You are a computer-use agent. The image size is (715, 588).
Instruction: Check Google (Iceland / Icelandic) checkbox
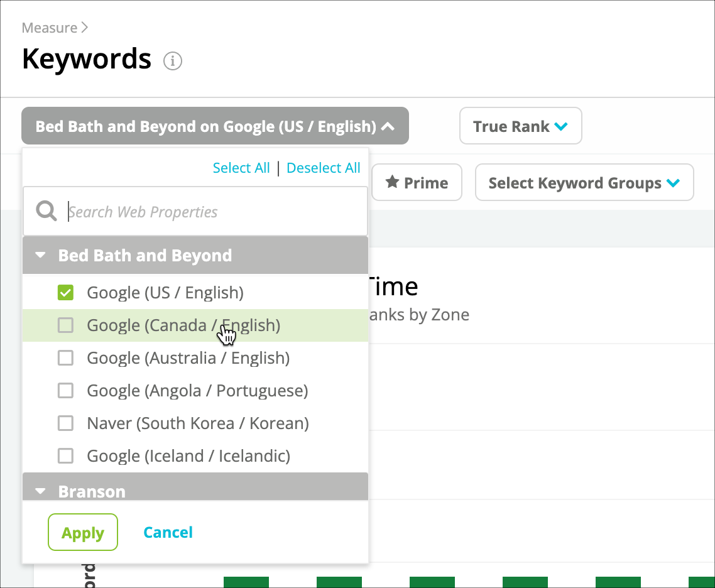point(66,456)
